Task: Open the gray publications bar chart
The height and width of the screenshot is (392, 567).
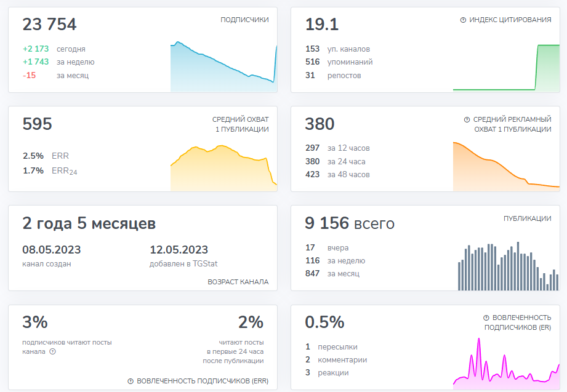Action: (507, 265)
